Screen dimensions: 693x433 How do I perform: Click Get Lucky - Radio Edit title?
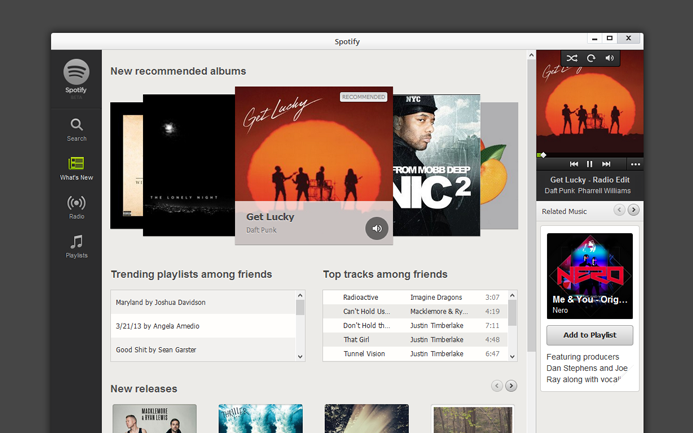coord(590,180)
